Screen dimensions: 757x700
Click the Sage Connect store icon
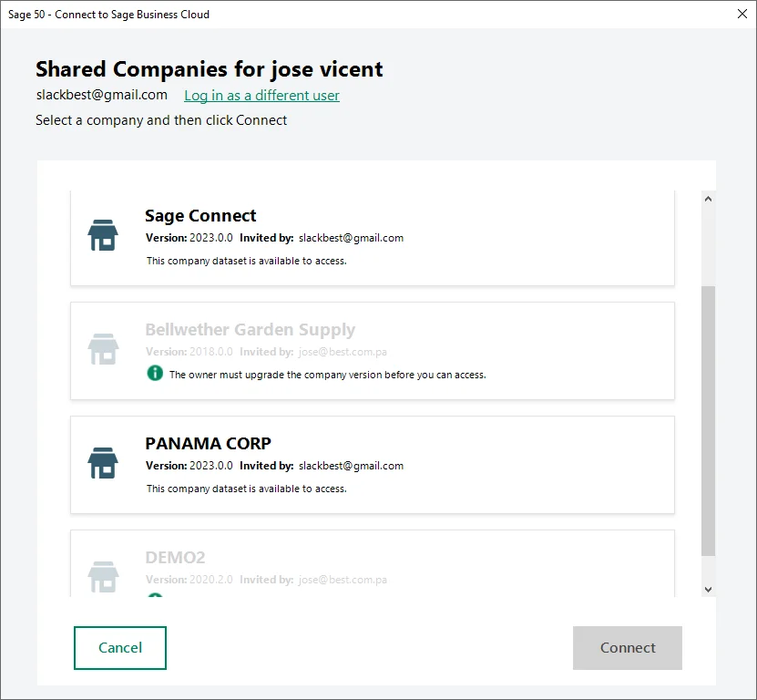point(103,235)
